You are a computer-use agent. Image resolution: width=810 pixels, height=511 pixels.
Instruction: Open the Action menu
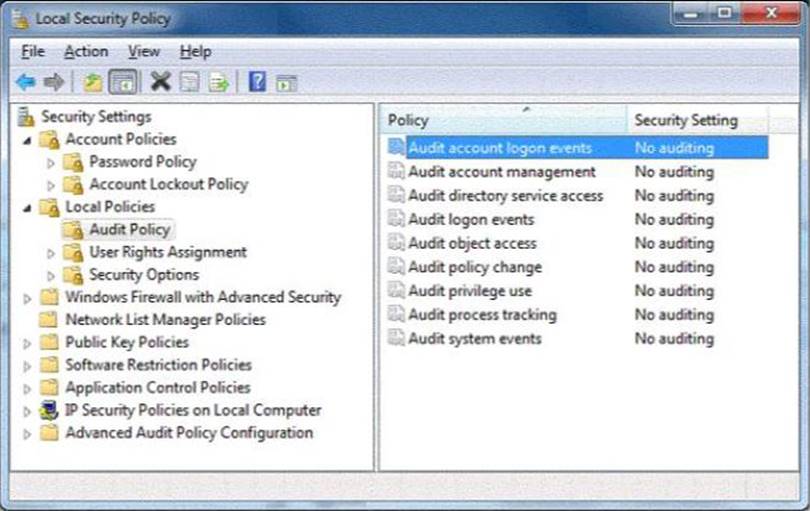click(86, 51)
